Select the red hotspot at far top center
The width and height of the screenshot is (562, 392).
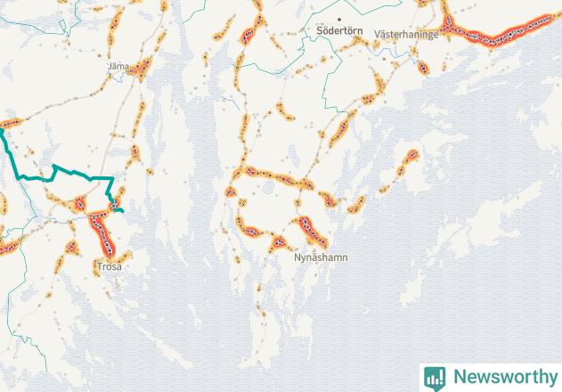[x=248, y=36]
